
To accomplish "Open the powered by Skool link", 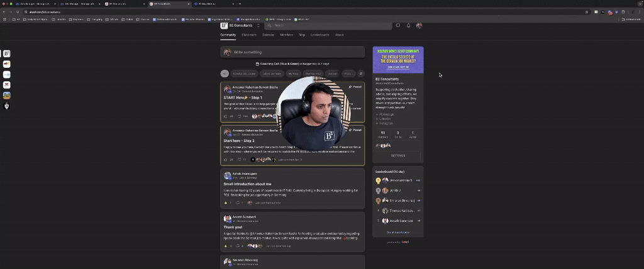I will [x=398, y=242].
